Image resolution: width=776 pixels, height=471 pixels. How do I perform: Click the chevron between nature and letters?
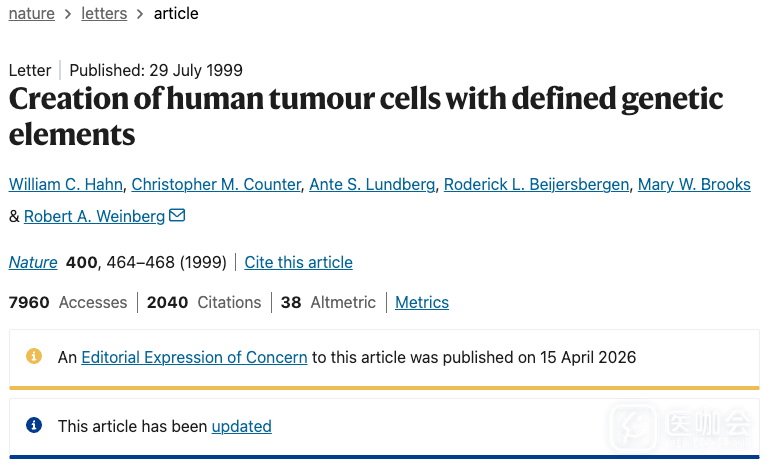pos(68,14)
